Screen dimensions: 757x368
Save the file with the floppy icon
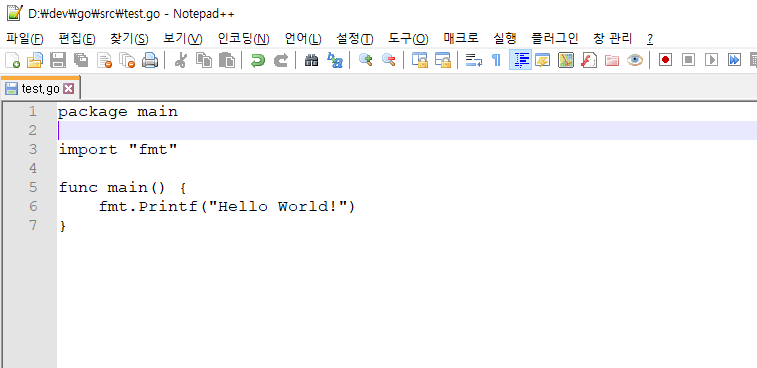pos(58,60)
